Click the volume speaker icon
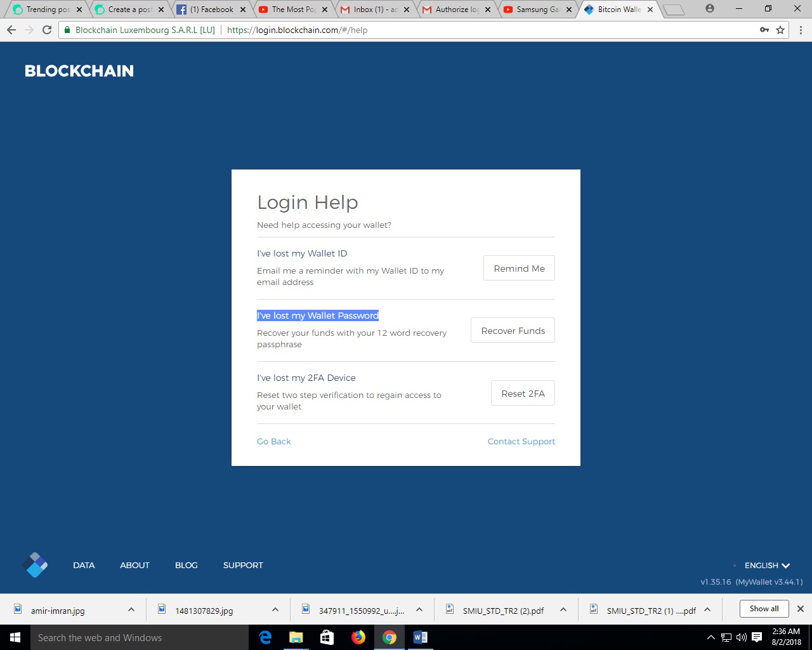This screenshot has width=812, height=650. (741, 637)
